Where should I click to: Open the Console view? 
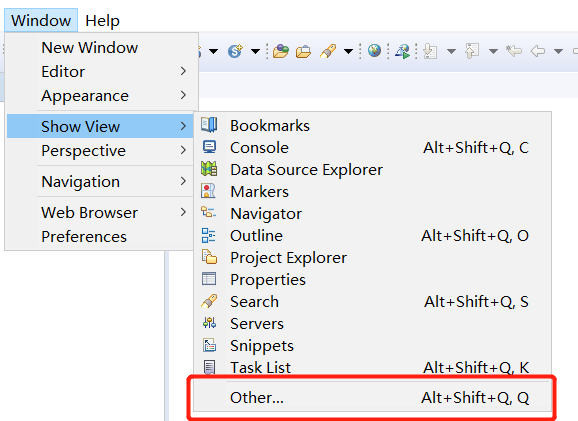[372, 147]
